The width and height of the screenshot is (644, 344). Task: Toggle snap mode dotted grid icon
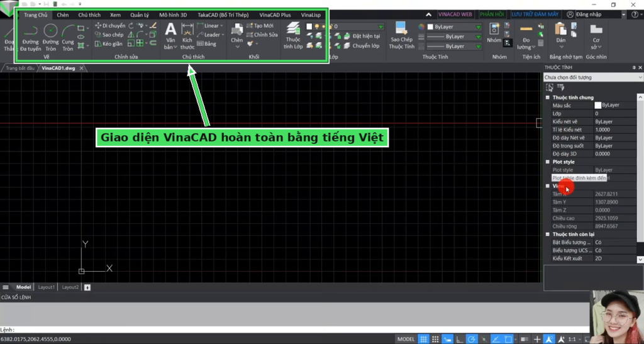pyautogui.click(x=435, y=339)
